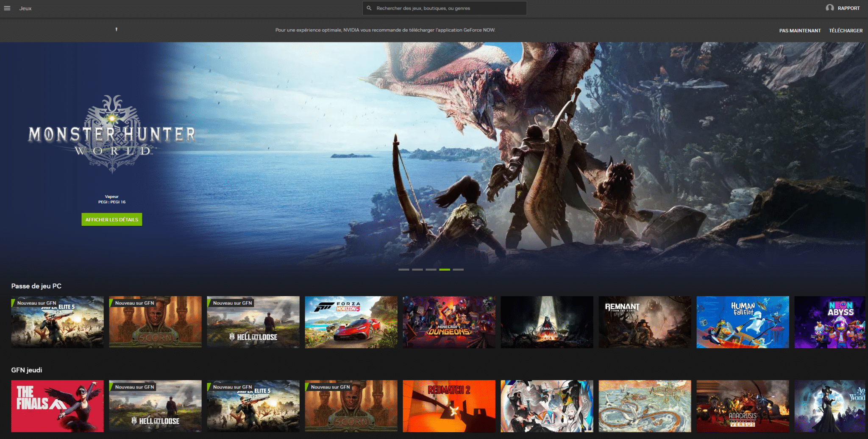Click the RAPPORT account label
This screenshot has width=868, height=439.
(x=849, y=8)
